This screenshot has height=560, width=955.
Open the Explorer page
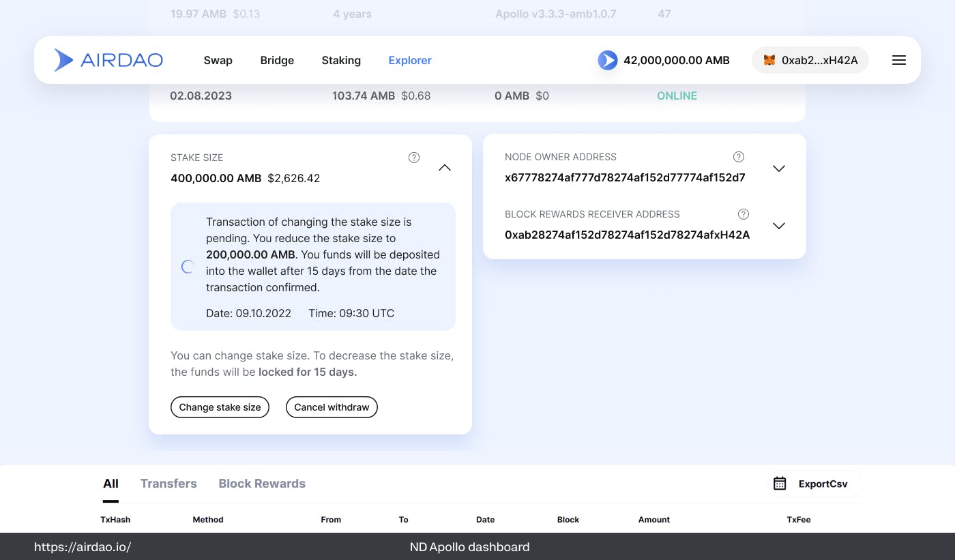pos(410,60)
